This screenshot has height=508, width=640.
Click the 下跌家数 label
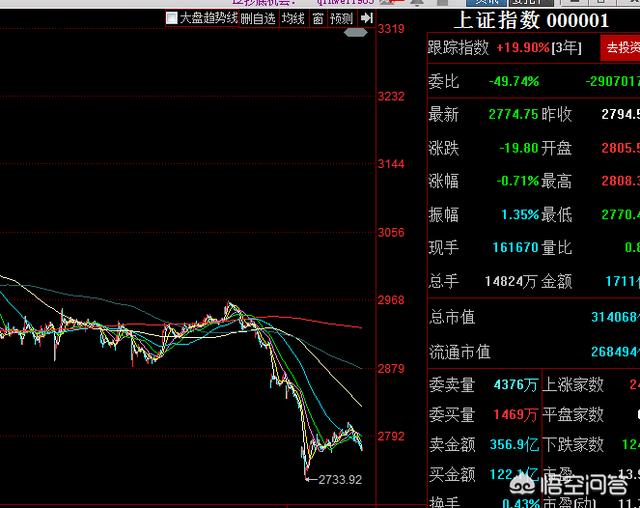tap(573, 444)
